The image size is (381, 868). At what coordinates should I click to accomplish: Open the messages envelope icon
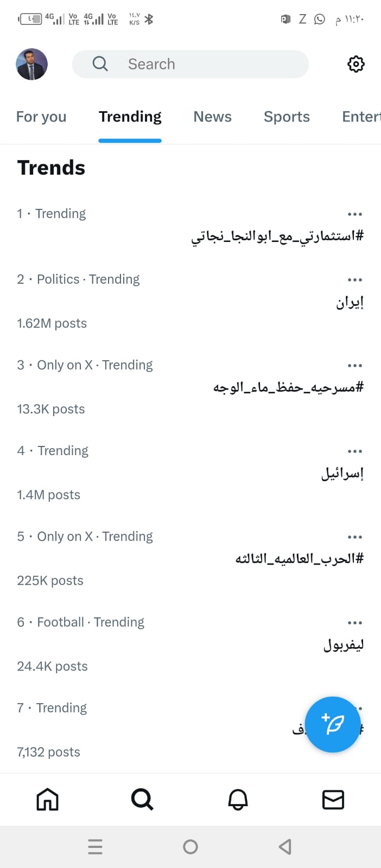(333, 799)
